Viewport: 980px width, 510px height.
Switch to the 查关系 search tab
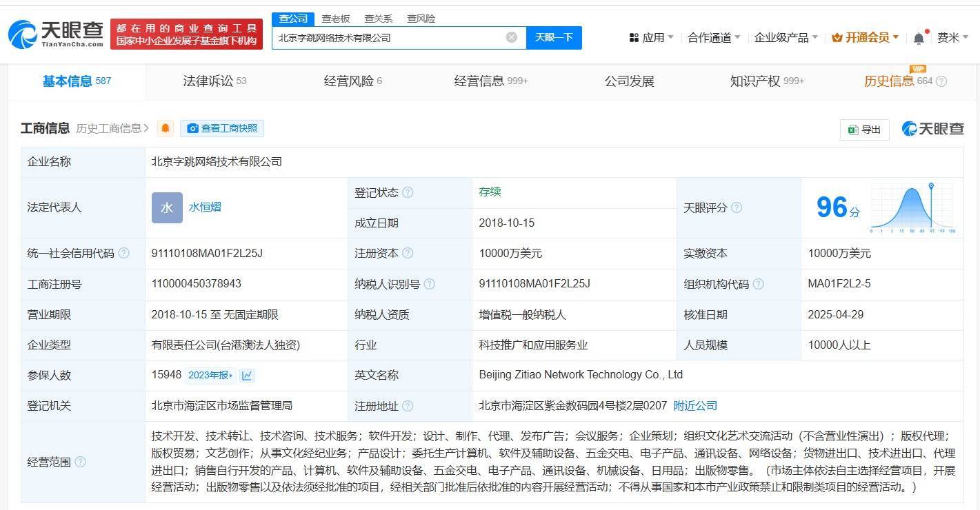[378, 19]
